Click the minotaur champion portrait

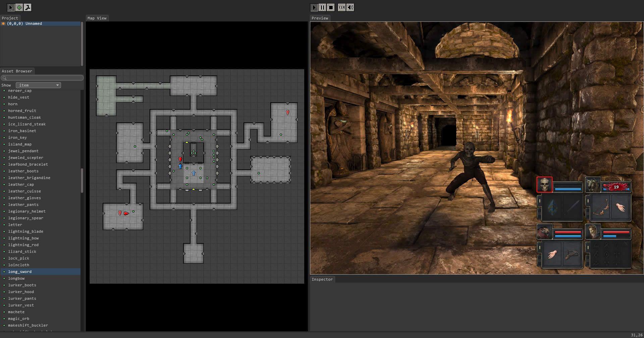tap(593, 185)
